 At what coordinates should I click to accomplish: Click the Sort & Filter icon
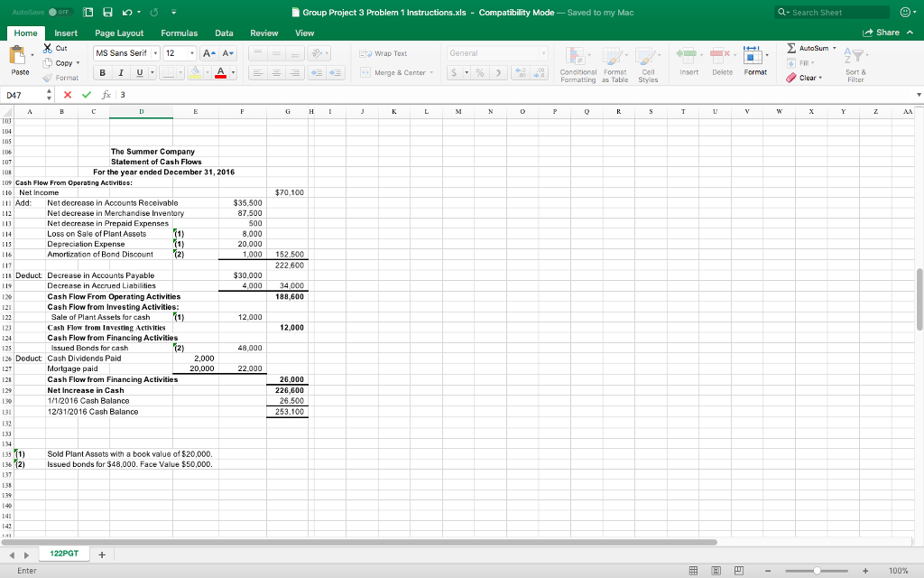click(855, 57)
